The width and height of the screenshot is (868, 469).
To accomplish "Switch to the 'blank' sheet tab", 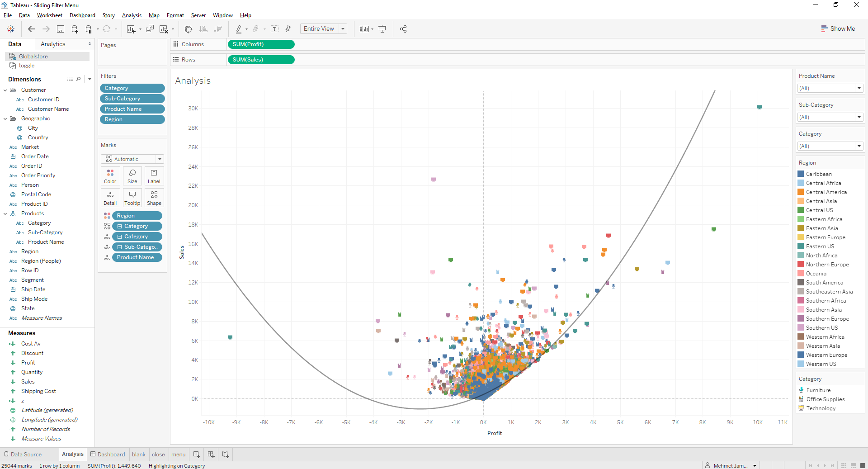I will pyautogui.click(x=139, y=455).
